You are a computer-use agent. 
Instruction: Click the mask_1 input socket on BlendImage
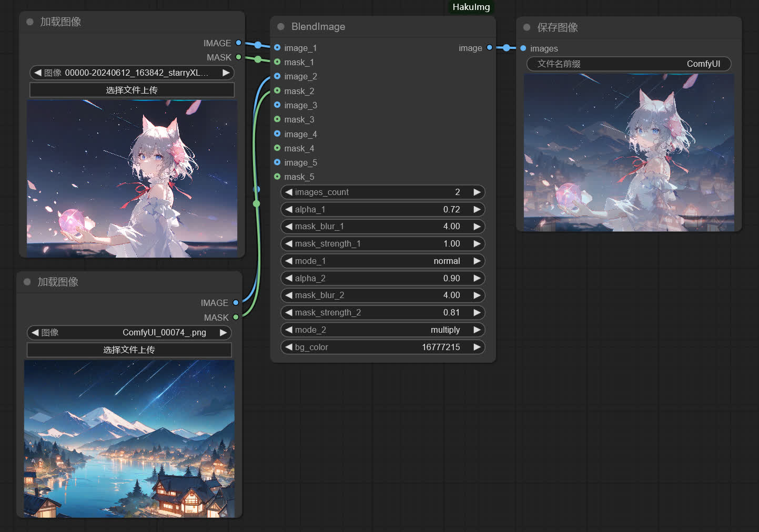click(x=277, y=62)
